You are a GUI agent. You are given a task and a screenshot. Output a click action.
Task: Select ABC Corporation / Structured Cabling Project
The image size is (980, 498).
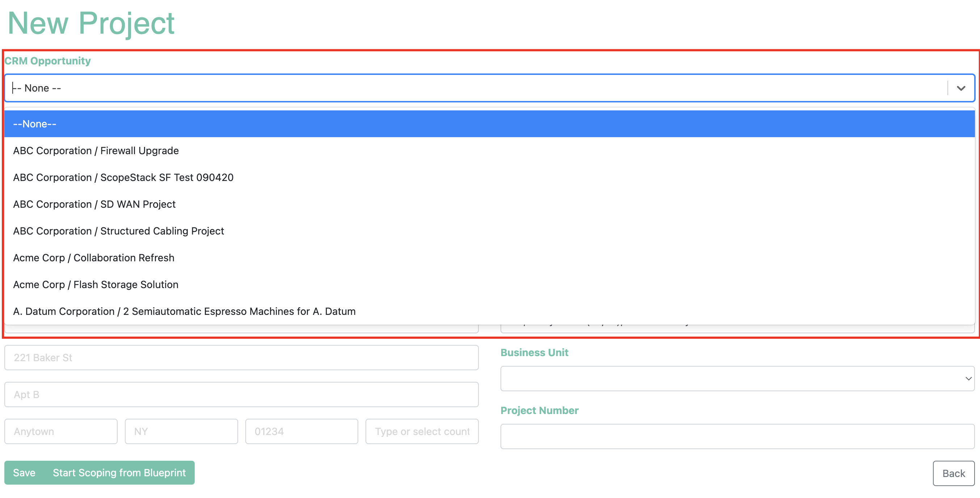489,231
